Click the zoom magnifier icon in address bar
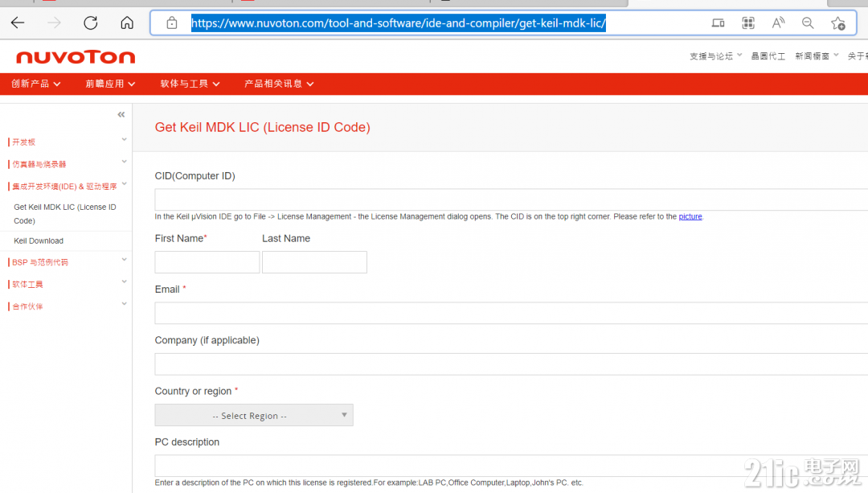 click(x=809, y=23)
